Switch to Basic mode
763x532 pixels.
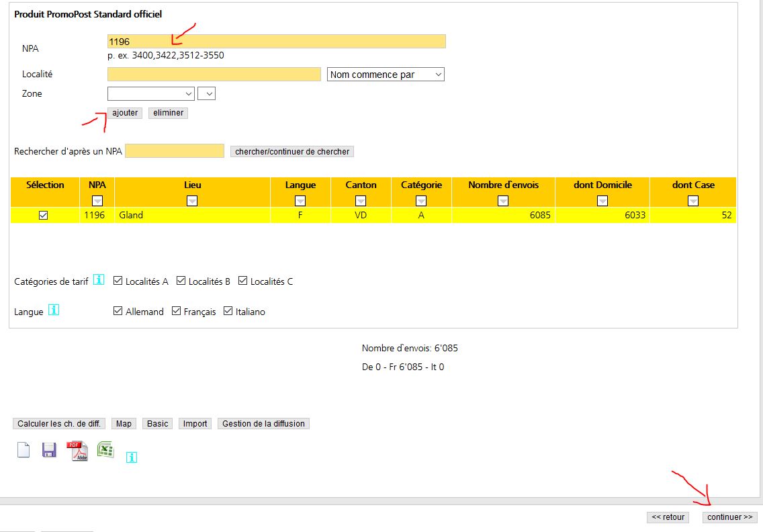[158, 424]
